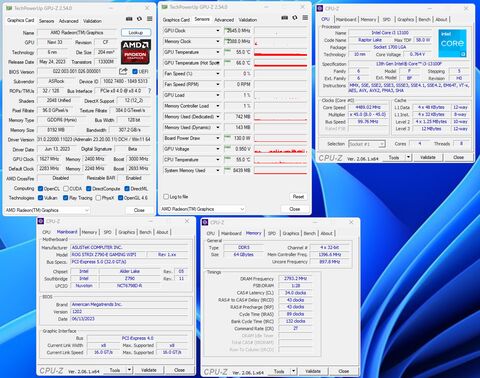Open the GPU selector dropdown in GPU-Z Graphics Card window

point(47,210)
